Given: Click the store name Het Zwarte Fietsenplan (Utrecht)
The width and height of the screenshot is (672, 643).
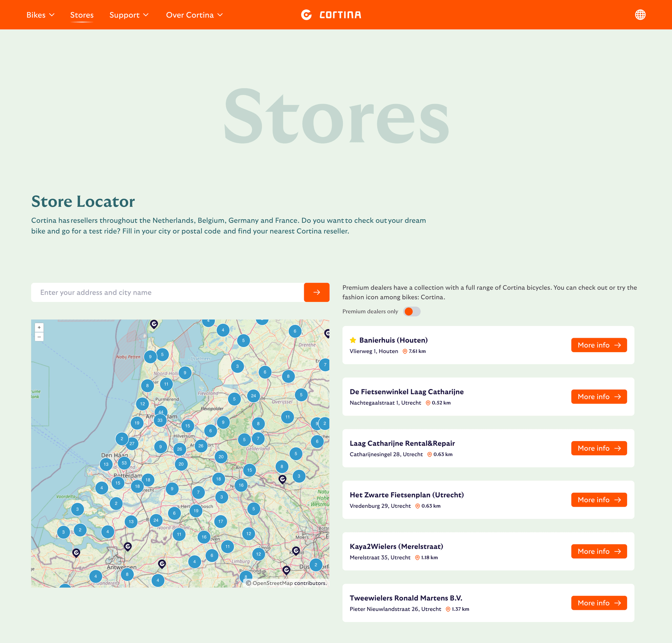Looking at the screenshot, I should [x=407, y=495].
